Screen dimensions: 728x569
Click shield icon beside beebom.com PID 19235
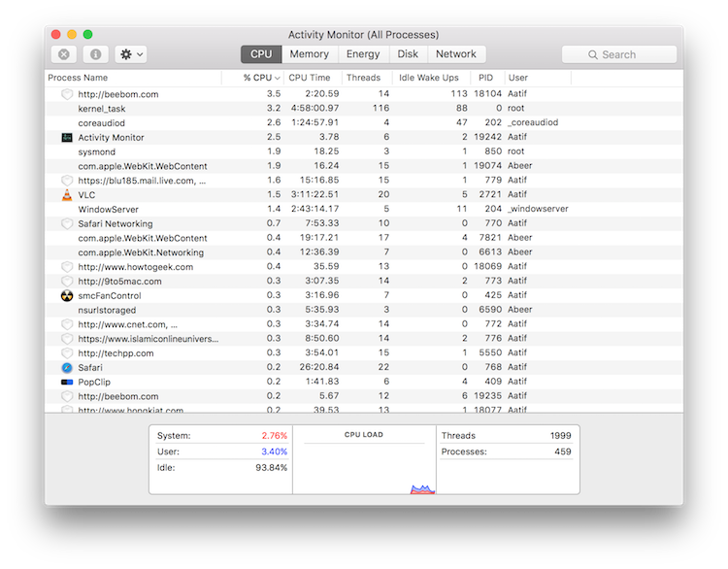click(x=67, y=397)
